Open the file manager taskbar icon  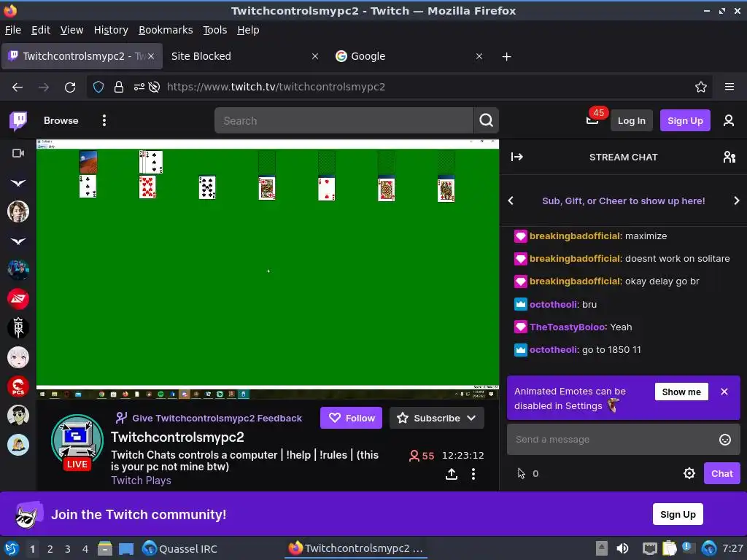tap(105, 549)
